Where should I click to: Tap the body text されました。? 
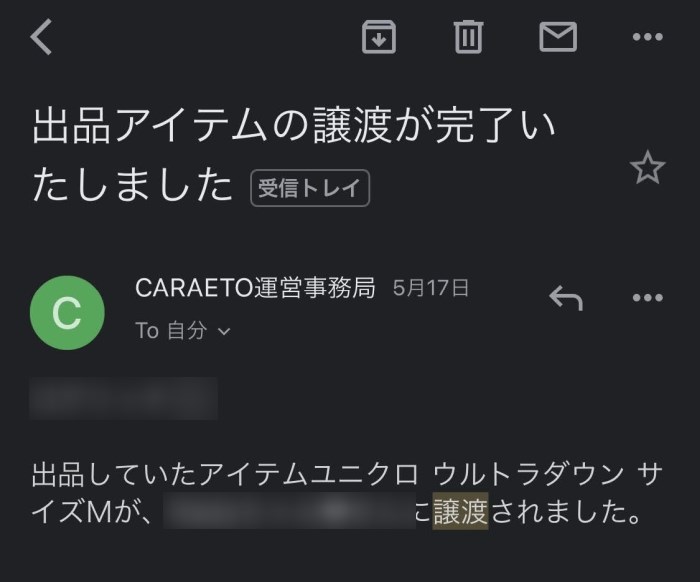click(x=566, y=511)
